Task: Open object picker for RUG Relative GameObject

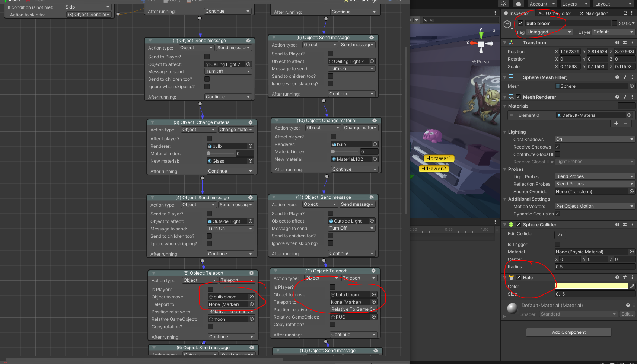Action: pos(374,317)
